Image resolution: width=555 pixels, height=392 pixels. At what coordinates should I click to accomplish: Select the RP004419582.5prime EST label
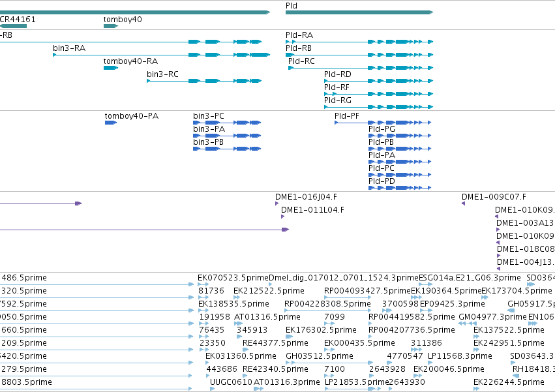coord(412,317)
